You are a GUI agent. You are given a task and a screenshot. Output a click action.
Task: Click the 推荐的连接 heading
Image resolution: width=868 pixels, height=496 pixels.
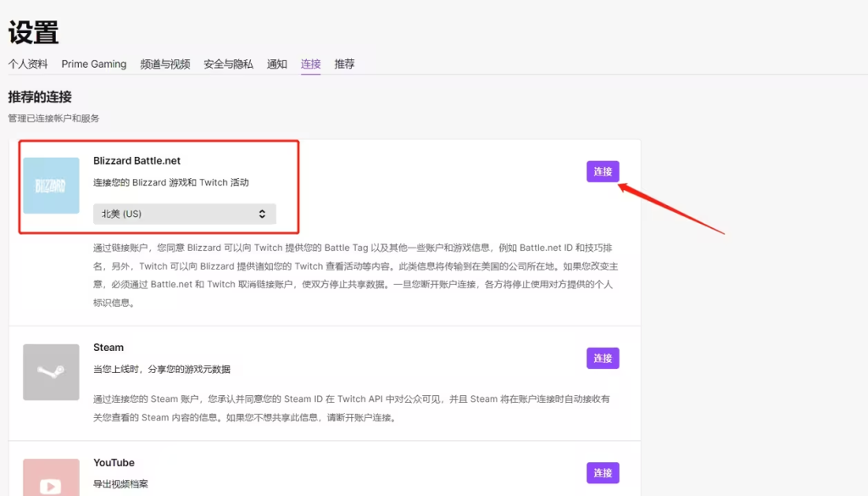tap(40, 97)
